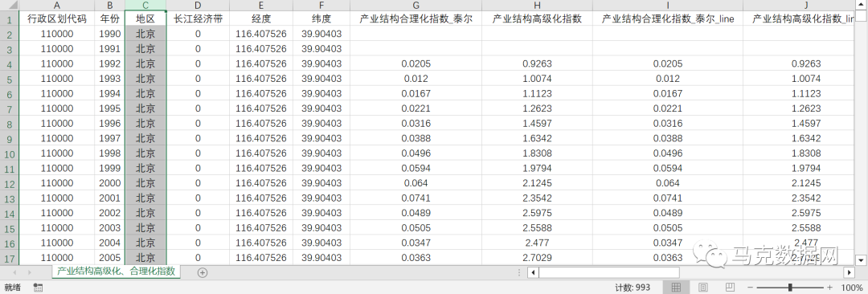Select year cell 1990
Image resolution: width=868 pixels, height=294 pixels.
(109, 34)
